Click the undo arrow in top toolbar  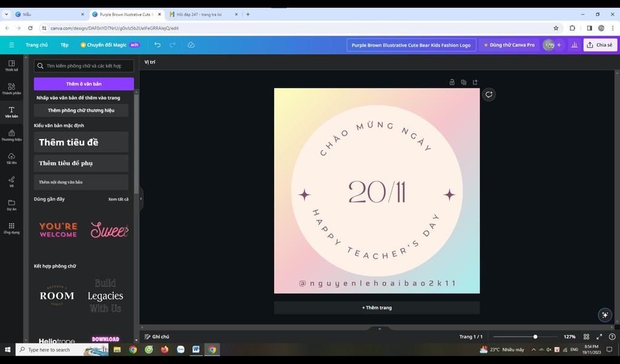[x=157, y=45]
